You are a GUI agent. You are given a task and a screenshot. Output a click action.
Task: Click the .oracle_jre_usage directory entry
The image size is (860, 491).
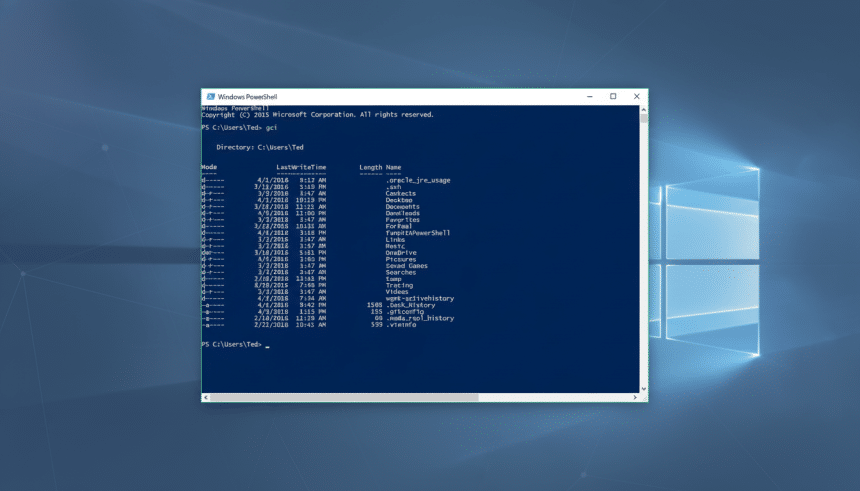pyautogui.click(x=417, y=180)
